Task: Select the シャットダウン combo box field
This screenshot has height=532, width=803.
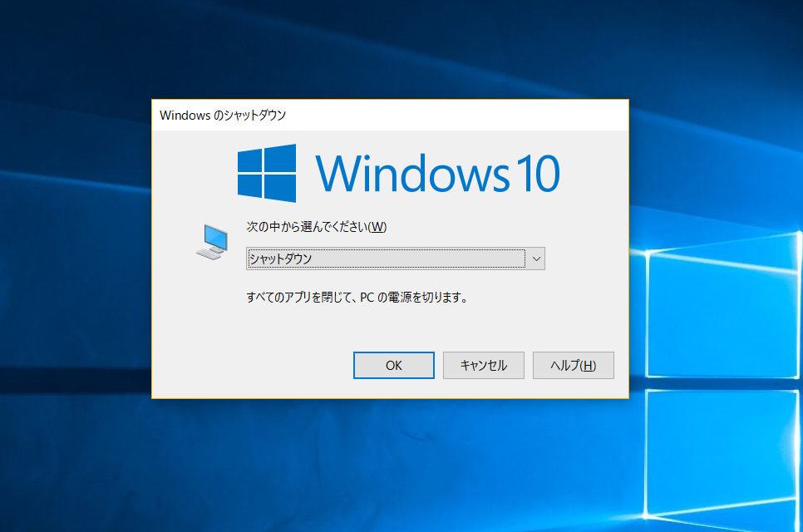Action: [x=396, y=259]
